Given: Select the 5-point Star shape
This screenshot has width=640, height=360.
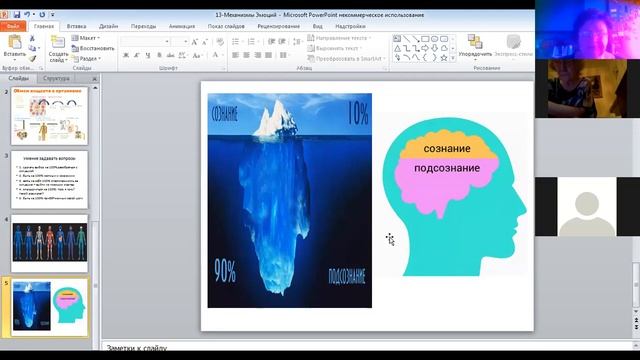Looking at the screenshot, I should (x=444, y=58).
